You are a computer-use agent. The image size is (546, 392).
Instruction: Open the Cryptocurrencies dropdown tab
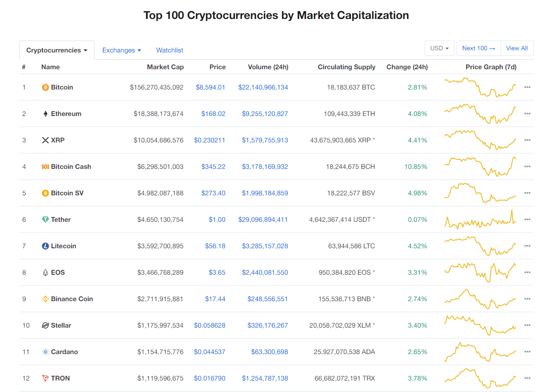pos(57,50)
